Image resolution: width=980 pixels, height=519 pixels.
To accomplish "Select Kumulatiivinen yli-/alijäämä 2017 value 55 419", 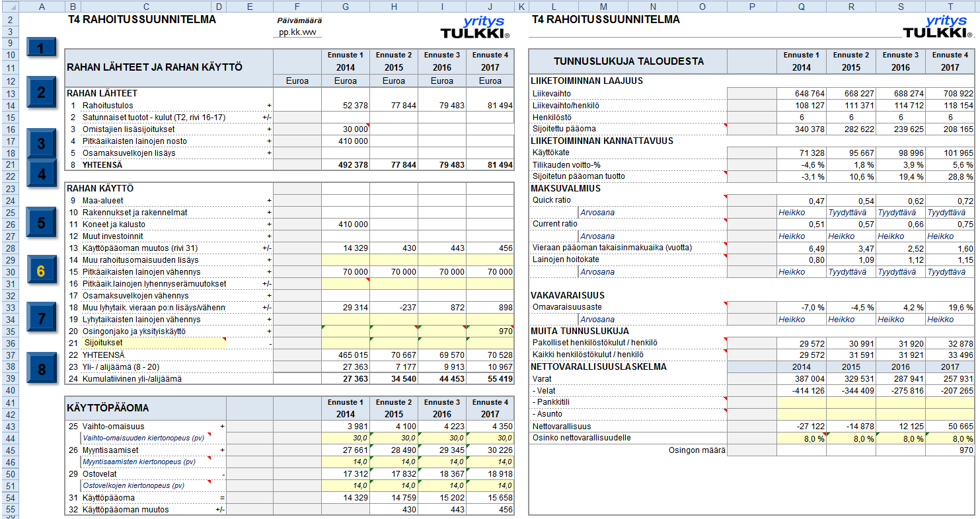I will (x=490, y=378).
